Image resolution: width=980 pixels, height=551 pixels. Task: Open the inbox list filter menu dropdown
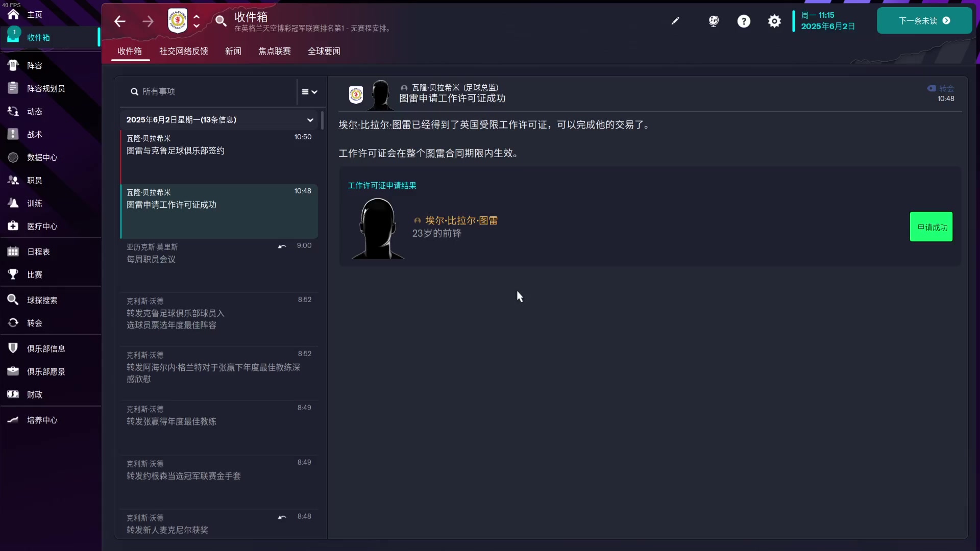[309, 92]
